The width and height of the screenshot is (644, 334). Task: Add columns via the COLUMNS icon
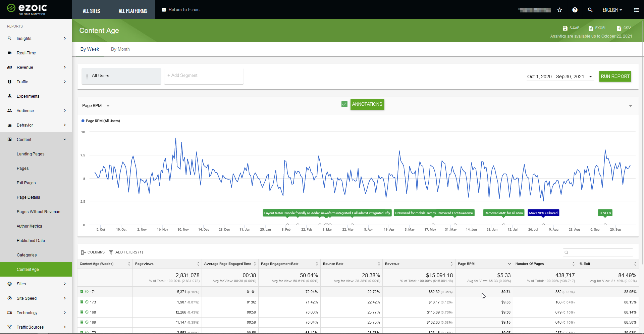(x=83, y=252)
